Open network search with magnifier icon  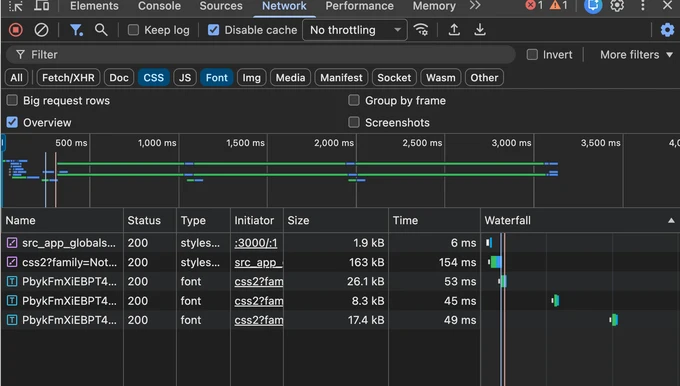coord(101,30)
